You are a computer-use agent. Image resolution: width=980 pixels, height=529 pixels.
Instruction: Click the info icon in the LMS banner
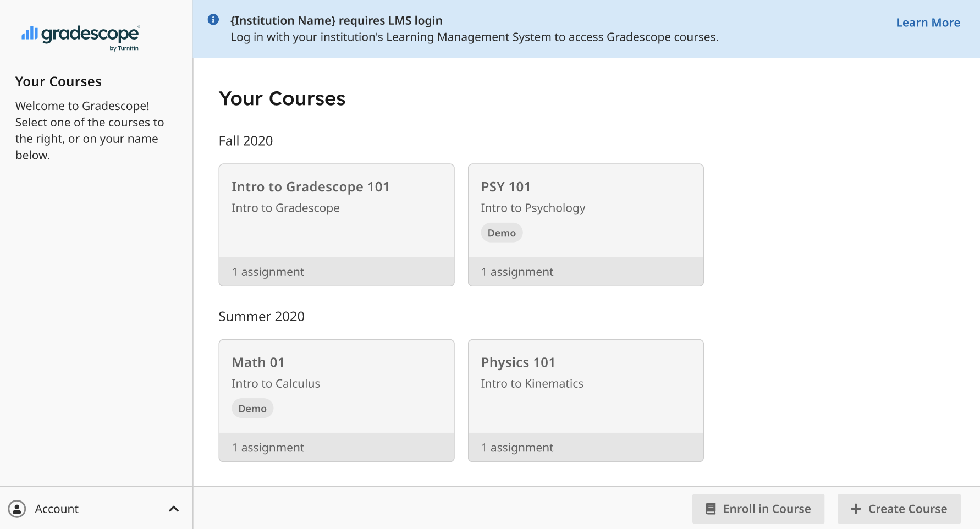pos(212,20)
